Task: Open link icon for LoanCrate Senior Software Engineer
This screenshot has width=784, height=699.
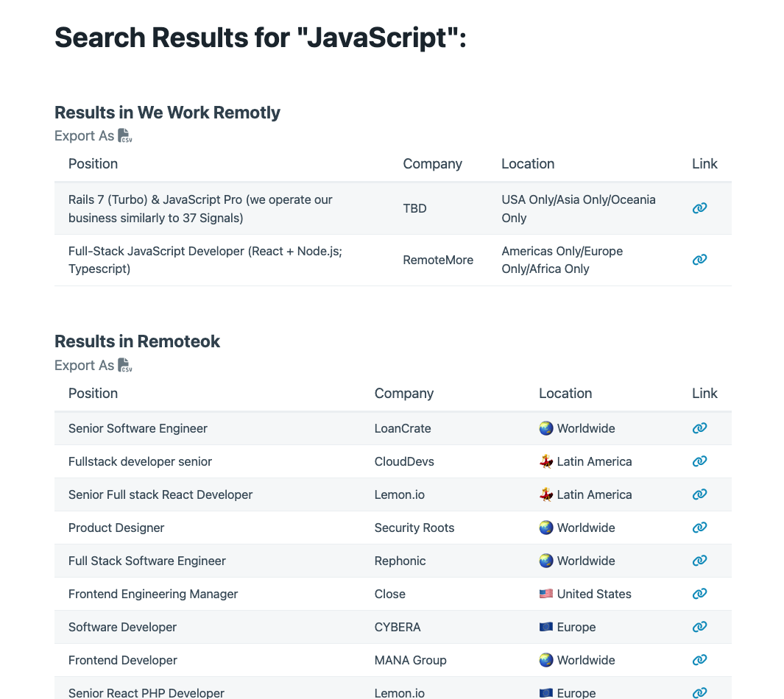Action: click(x=699, y=428)
